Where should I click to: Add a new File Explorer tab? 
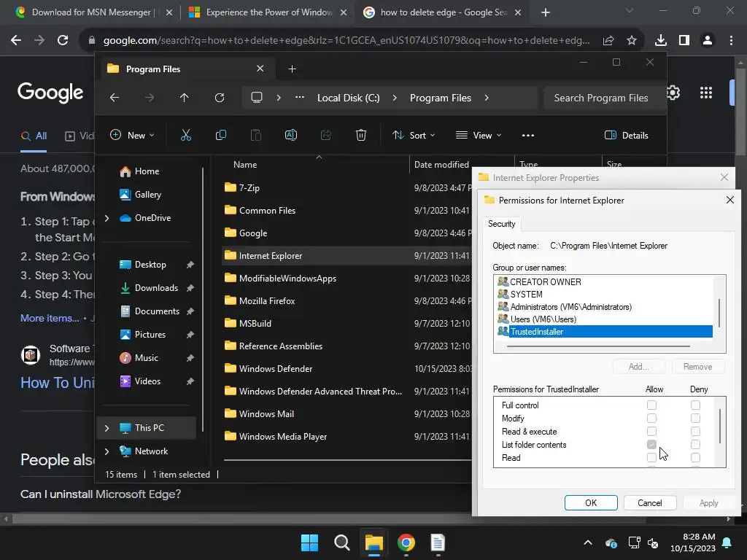292,69
